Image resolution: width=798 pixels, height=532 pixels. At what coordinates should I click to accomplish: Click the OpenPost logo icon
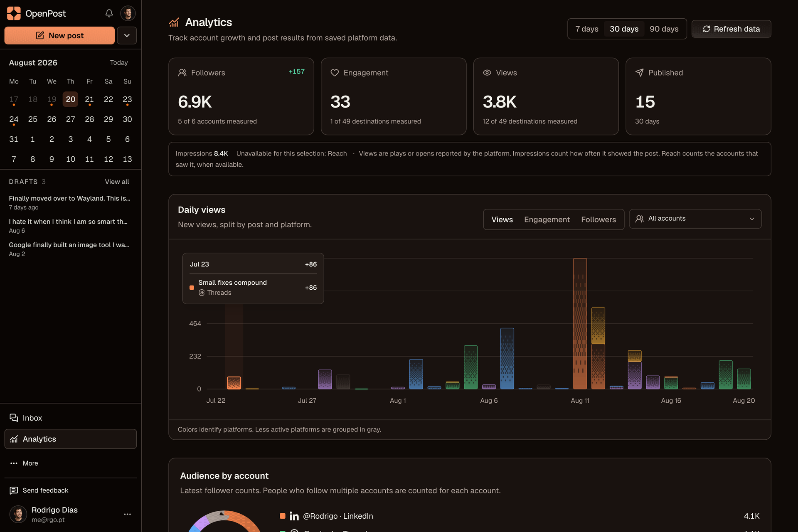[14, 13]
